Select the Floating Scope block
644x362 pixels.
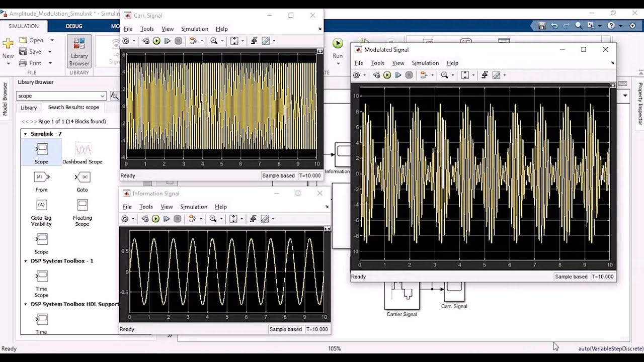coord(83,213)
